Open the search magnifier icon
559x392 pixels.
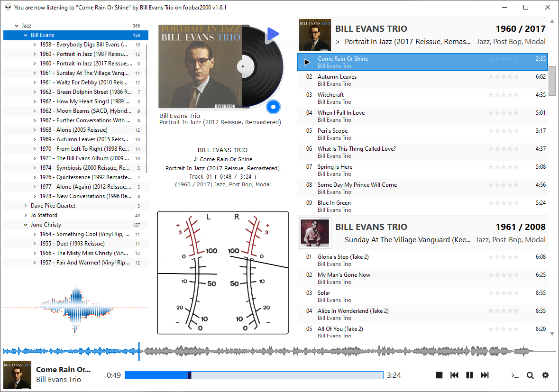(x=530, y=375)
